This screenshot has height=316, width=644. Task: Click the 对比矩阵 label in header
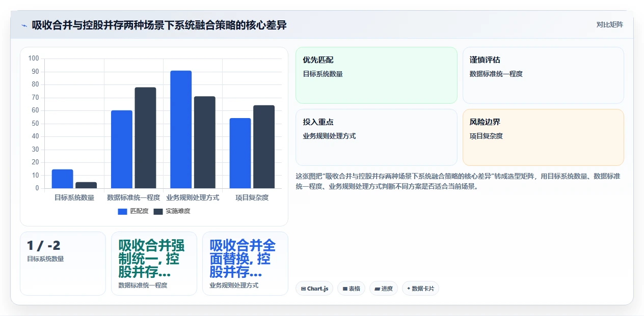click(609, 24)
